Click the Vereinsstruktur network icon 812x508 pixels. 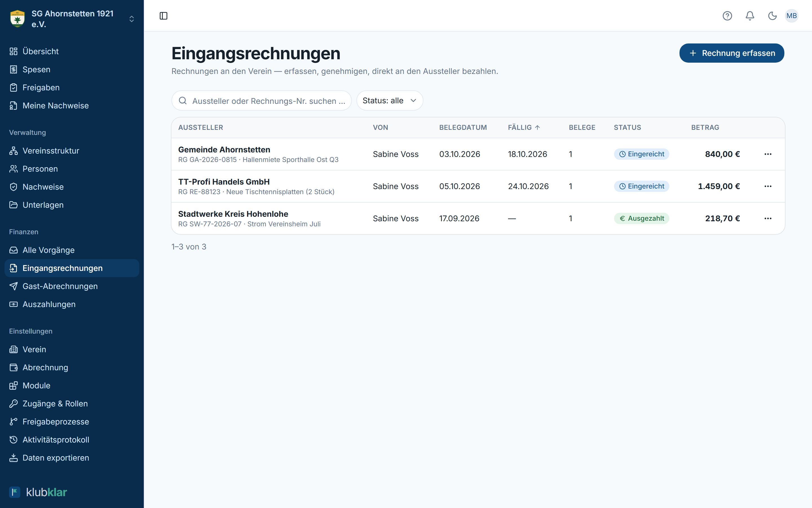click(14, 151)
